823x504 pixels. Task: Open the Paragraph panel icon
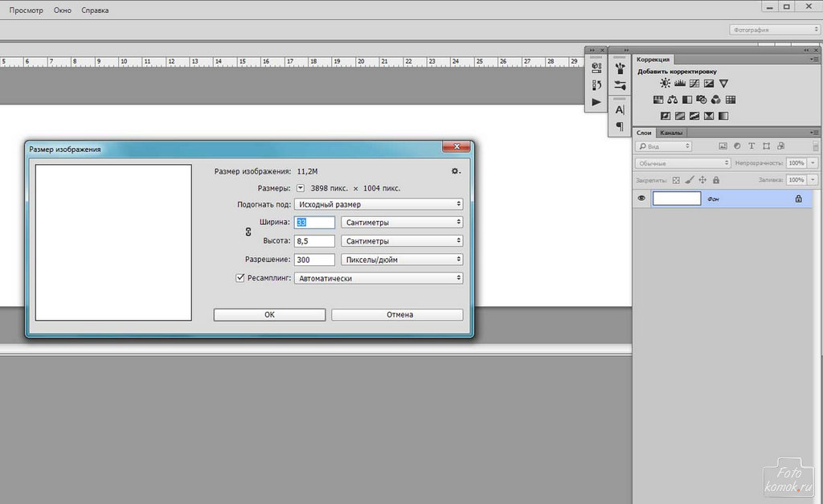coord(620,126)
